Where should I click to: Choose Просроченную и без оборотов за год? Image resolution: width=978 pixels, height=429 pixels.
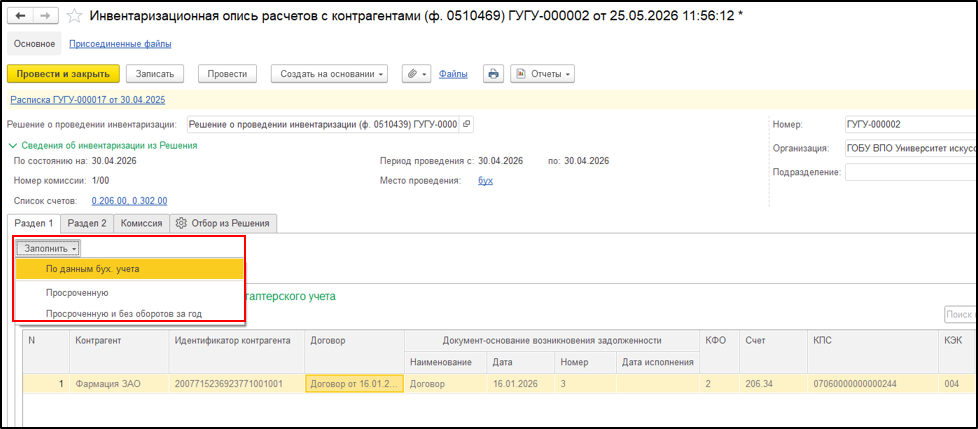tap(128, 313)
